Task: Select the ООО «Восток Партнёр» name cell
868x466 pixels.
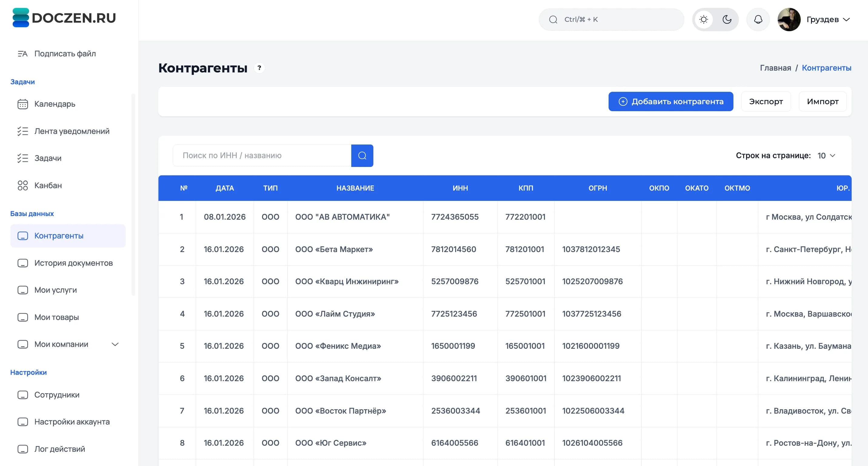Action: 355,411
